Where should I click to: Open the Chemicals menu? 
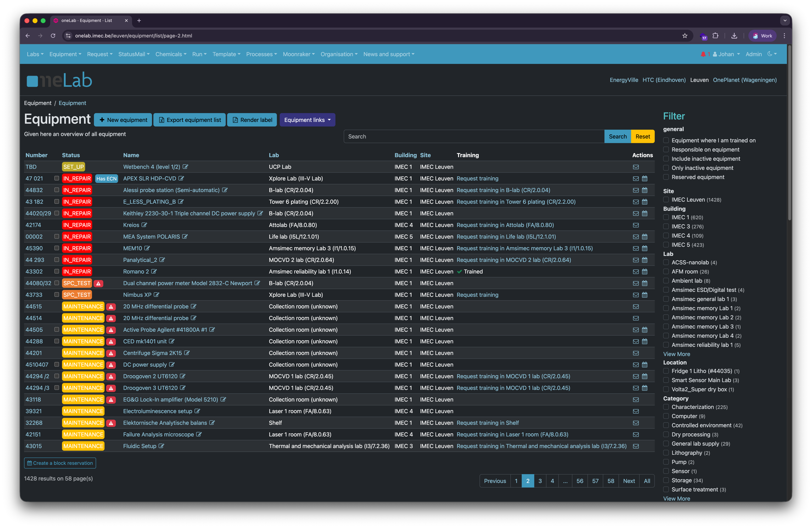point(170,54)
